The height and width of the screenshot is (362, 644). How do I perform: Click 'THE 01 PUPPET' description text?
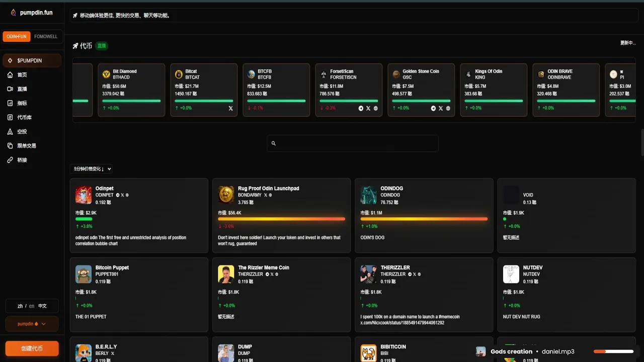point(91,317)
